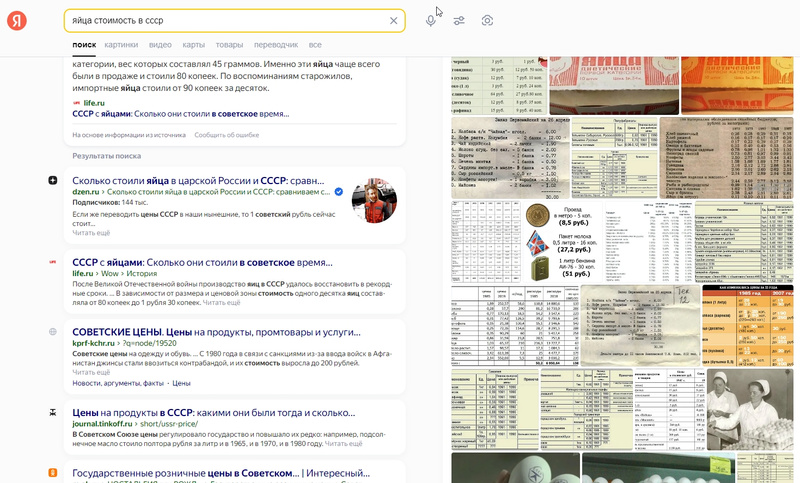Open search settings sliders icon
This screenshot has width=800, height=483.
(459, 21)
